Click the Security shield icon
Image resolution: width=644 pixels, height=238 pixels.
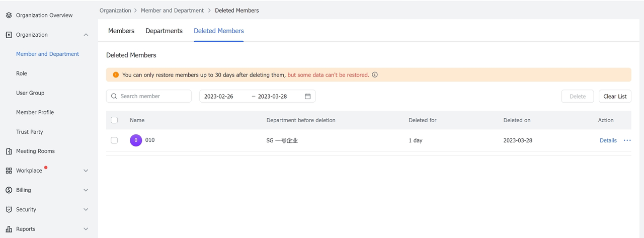(x=9, y=209)
